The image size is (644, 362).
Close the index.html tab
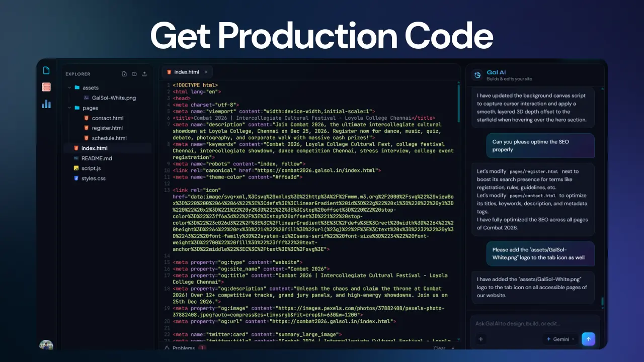click(x=206, y=72)
